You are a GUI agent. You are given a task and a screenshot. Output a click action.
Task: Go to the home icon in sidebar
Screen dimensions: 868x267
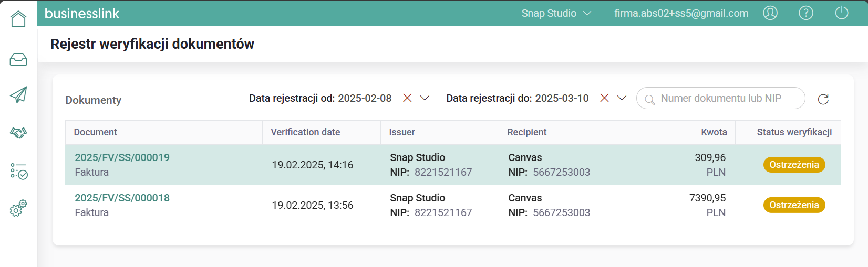[x=18, y=19]
